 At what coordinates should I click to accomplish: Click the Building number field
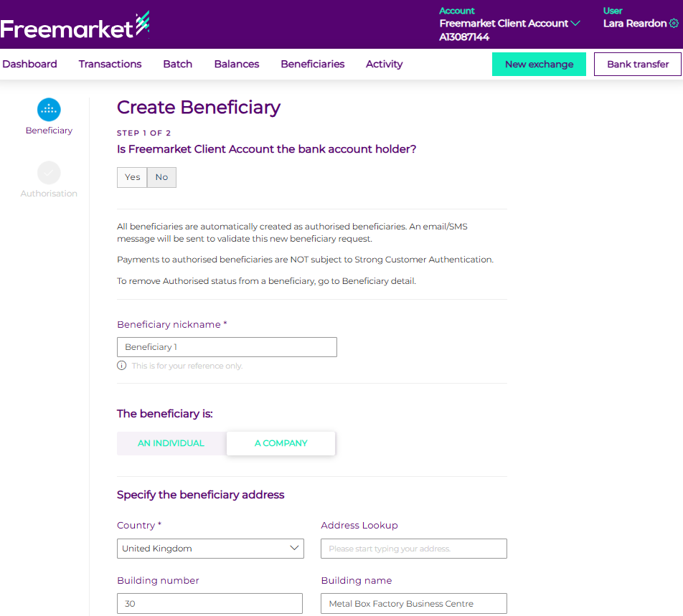[209, 603]
